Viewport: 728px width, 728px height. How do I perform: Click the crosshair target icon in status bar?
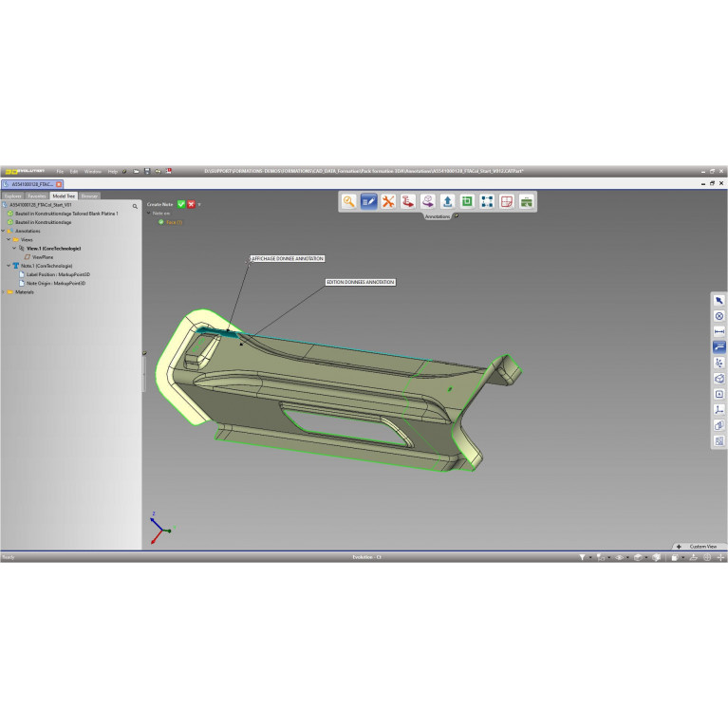[x=707, y=557]
